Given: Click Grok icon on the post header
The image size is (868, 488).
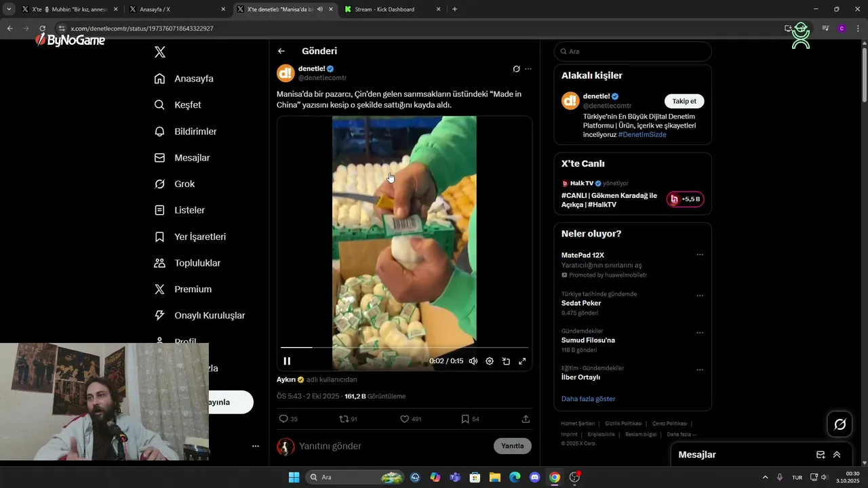Looking at the screenshot, I should 516,69.
